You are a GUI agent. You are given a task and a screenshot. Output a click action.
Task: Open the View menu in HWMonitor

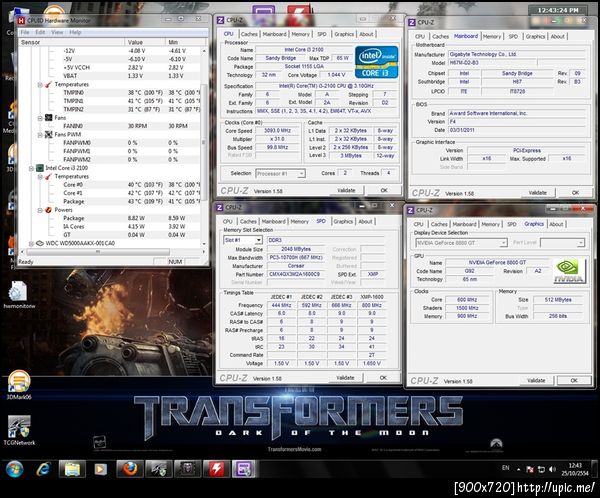tap(57, 32)
